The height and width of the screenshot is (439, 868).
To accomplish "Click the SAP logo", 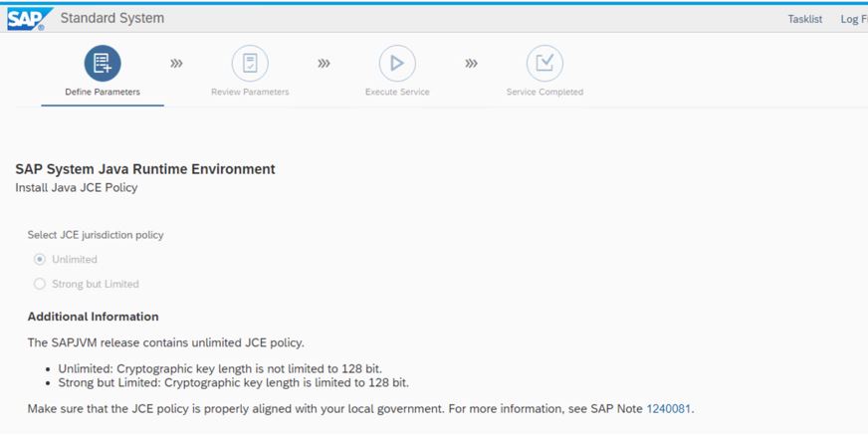I will [x=29, y=19].
